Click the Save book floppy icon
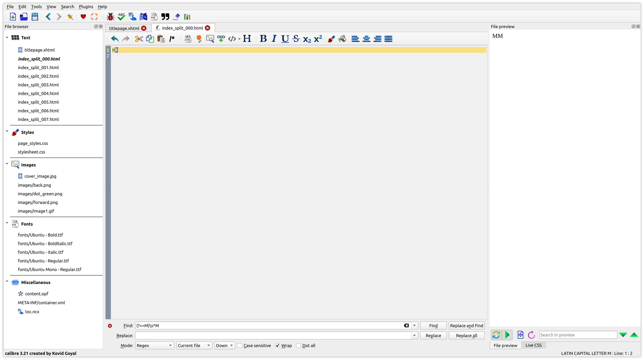The height and width of the screenshot is (360, 644). [35, 17]
